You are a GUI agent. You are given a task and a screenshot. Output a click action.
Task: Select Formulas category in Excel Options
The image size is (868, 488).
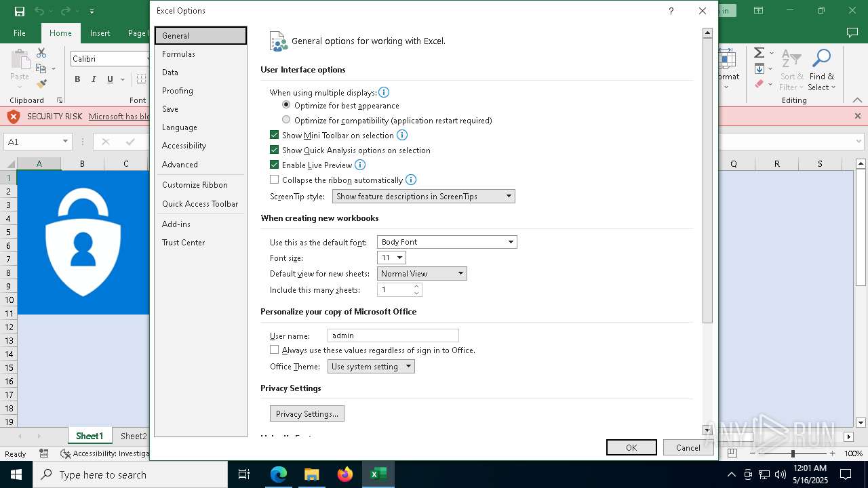pyautogui.click(x=200, y=54)
